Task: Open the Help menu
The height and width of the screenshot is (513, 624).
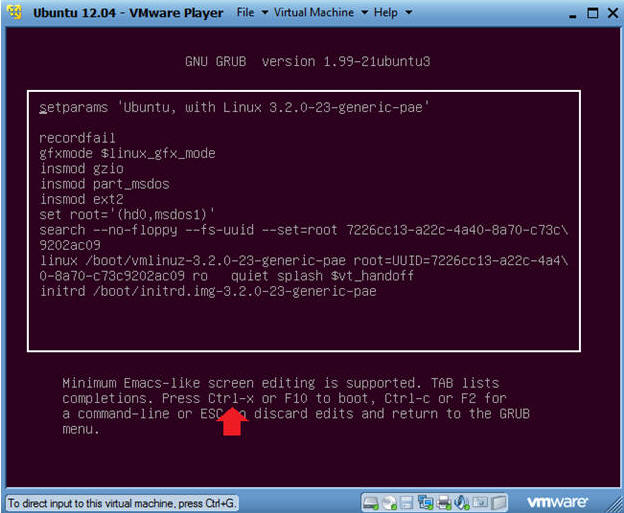Action: (x=385, y=12)
